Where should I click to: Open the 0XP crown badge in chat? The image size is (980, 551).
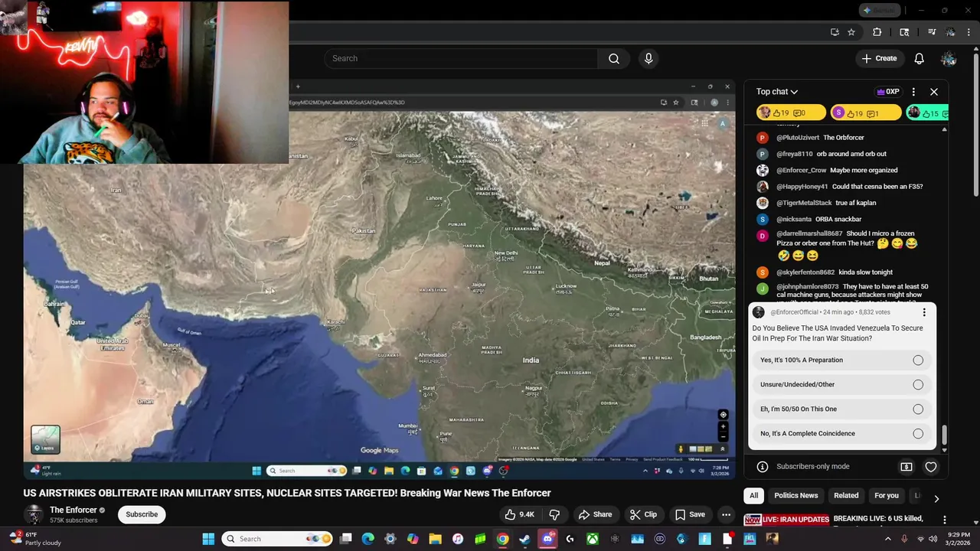(888, 92)
